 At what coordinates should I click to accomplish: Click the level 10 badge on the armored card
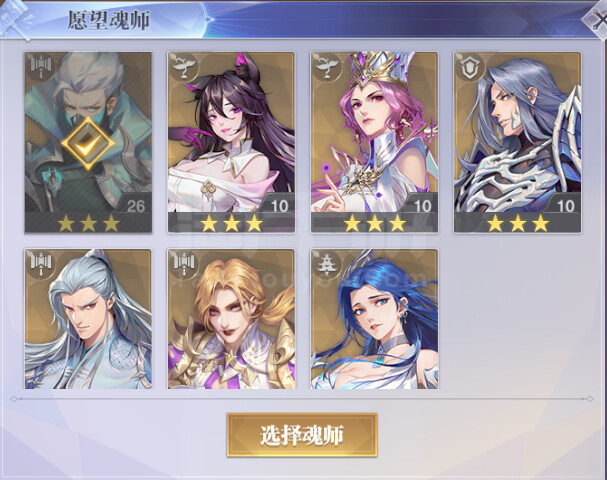(565, 205)
